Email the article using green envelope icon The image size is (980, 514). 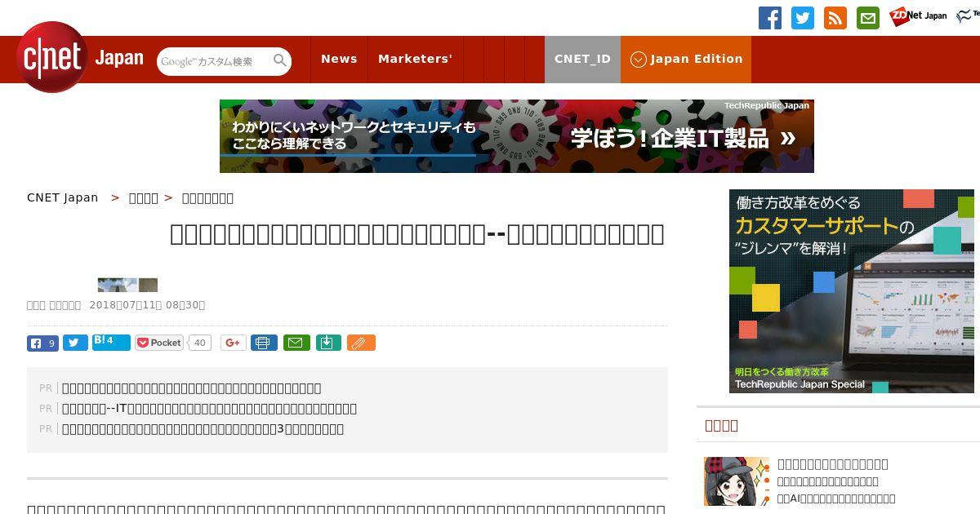coord(296,343)
